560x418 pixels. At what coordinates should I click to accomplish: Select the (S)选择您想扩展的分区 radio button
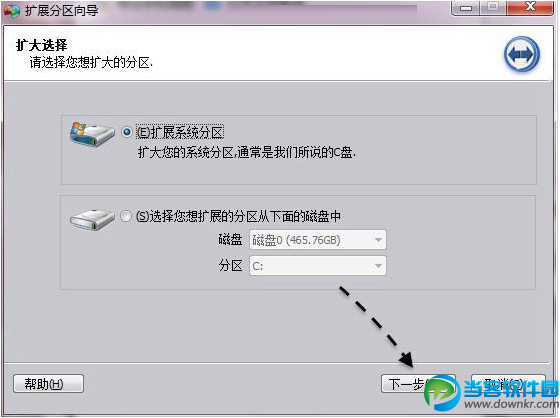(x=126, y=216)
